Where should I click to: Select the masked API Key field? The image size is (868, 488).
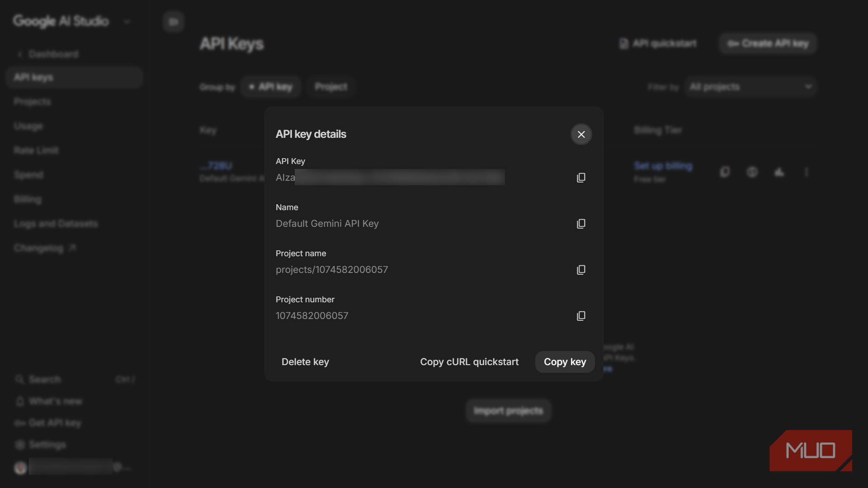[390, 177]
